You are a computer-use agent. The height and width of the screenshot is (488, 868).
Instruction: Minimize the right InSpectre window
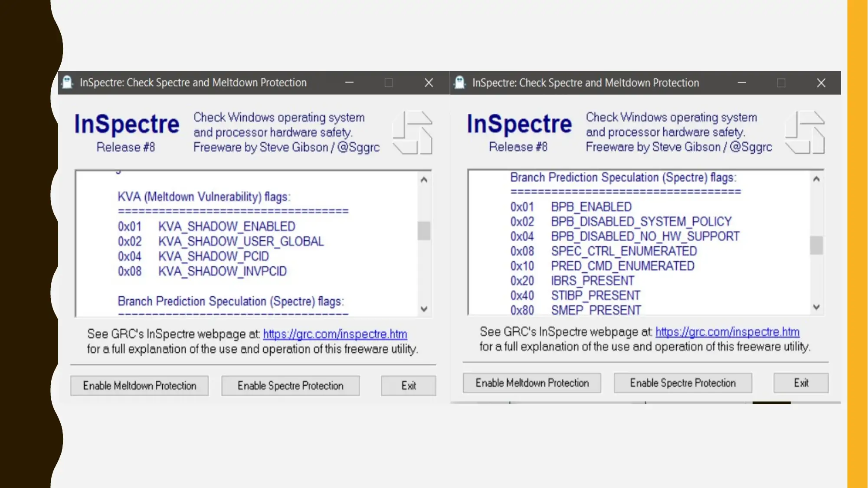[742, 82]
